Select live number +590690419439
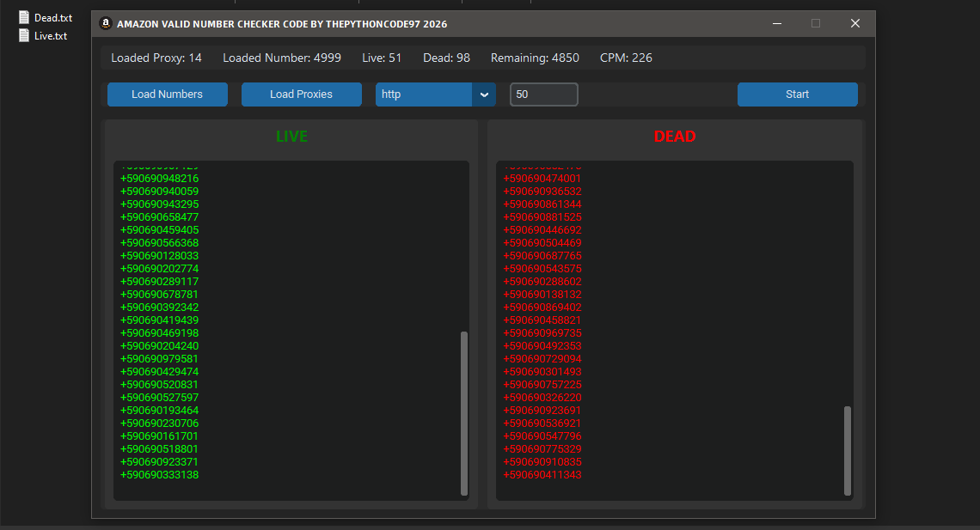 [159, 320]
